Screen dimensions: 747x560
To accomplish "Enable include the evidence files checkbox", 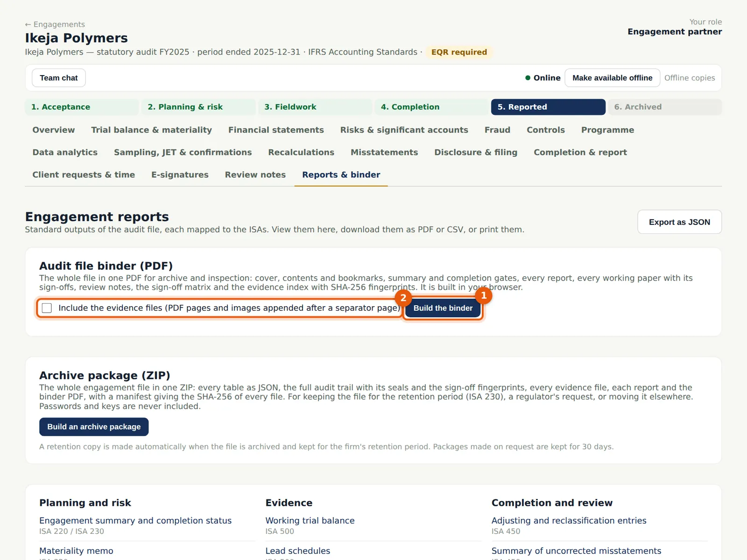I will pos(47,308).
